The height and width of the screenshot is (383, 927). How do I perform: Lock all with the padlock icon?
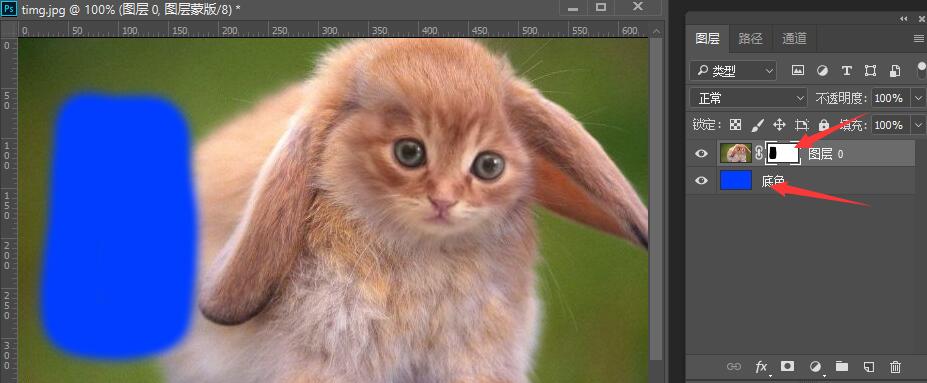coord(824,125)
